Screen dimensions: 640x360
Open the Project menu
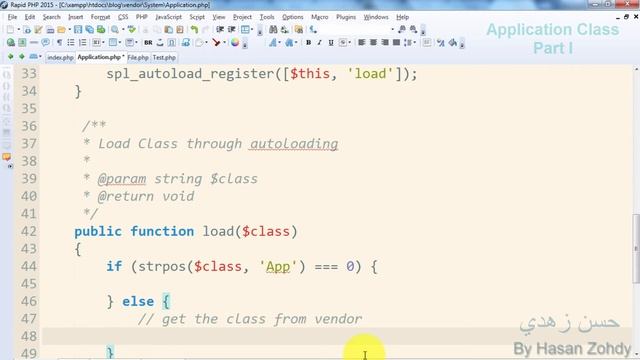242,17
